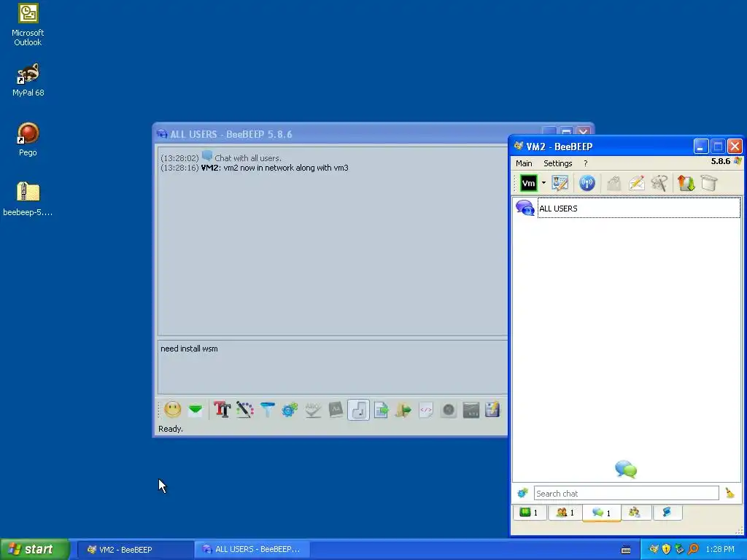The width and height of the screenshot is (747, 560).
Task: Open the Main menu
Action: (x=524, y=163)
